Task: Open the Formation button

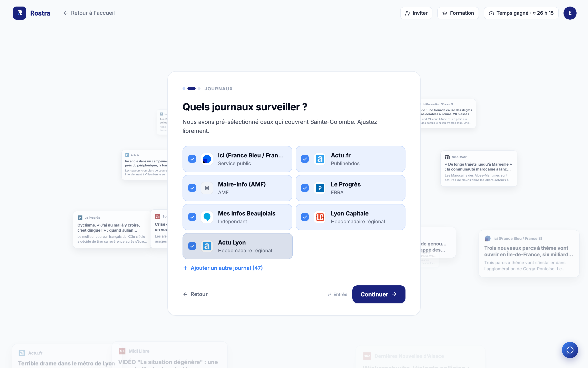Action: pyautogui.click(x=458, y=13)
